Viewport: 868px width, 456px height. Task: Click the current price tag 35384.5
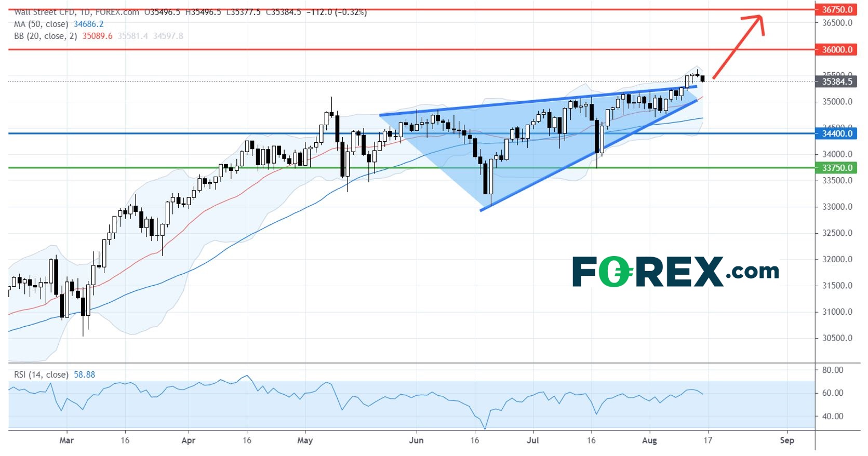(x=836, y=82)
